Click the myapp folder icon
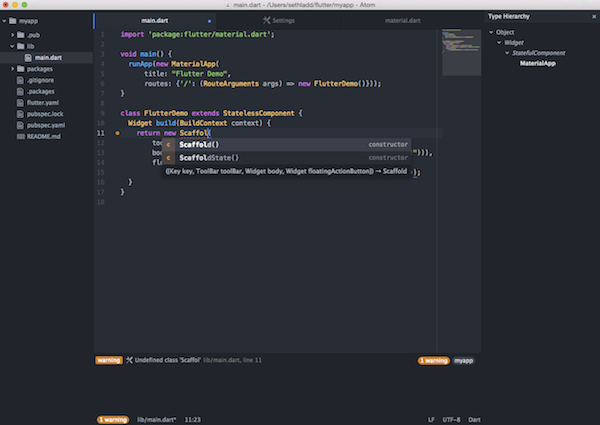Image resolution: width=600 pixels, height=425 pixels. pos(13,21)
